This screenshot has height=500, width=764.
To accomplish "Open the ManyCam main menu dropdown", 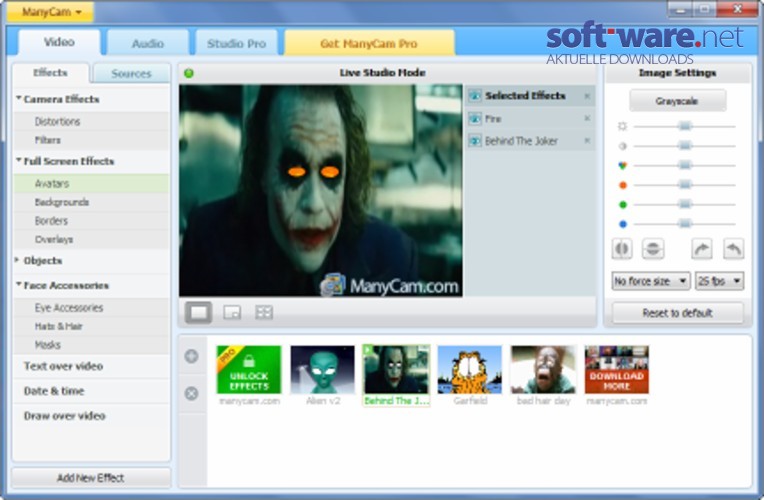I will pos(50,12).
